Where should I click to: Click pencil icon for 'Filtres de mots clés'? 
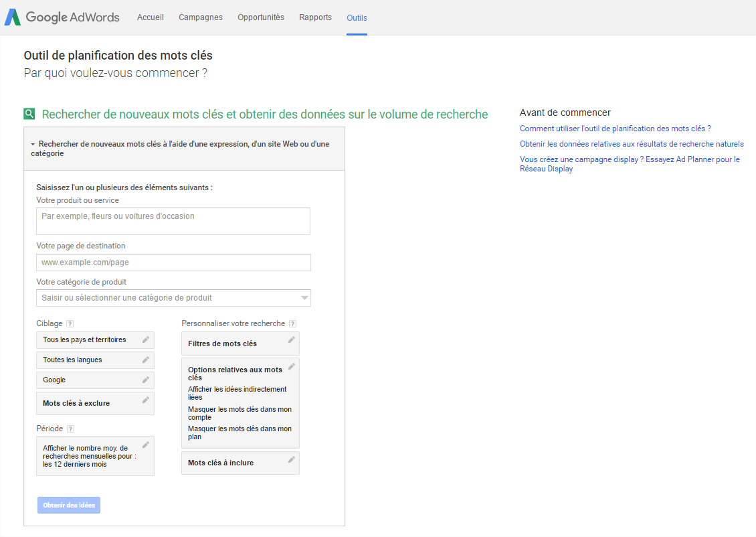click(291, 339)
